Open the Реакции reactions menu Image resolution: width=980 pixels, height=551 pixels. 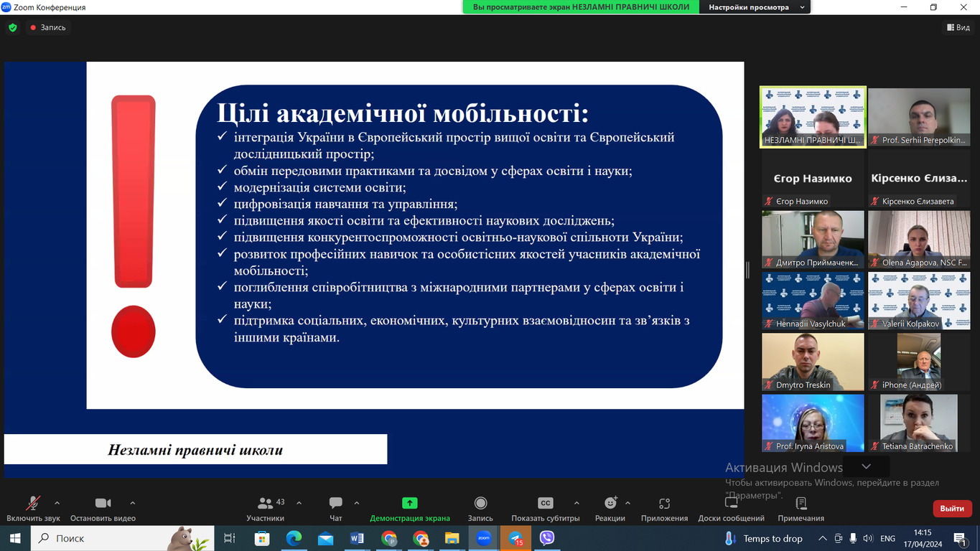point(610,509)
